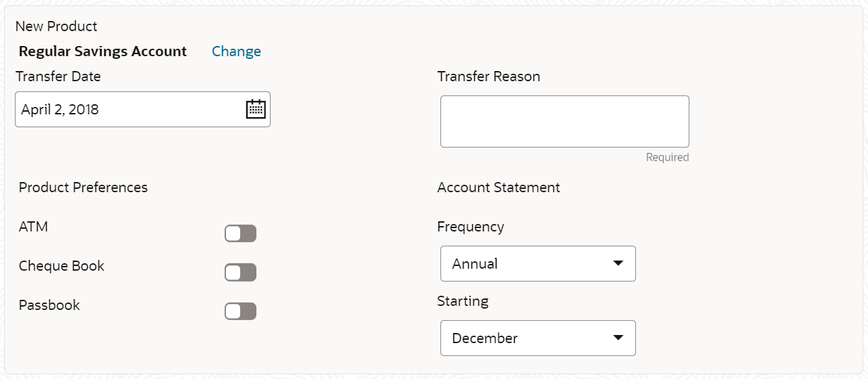Open the Transfer Date calendar picker
868x379 pixels.
coord(256,109)
